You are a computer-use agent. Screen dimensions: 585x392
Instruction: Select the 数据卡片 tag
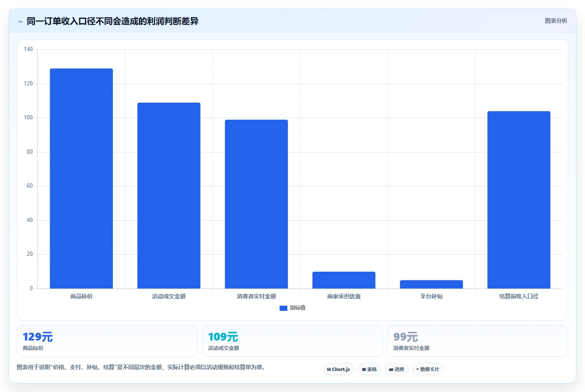(427, 369)
